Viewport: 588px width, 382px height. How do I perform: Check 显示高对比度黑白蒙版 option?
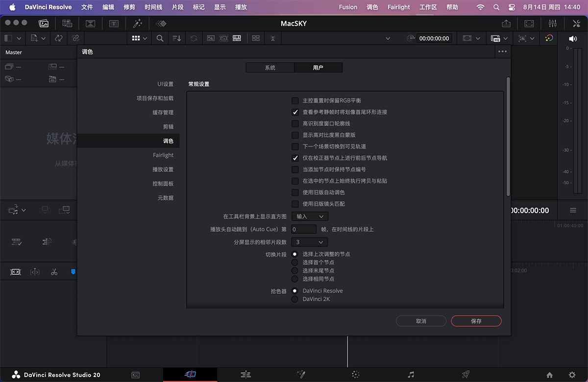[x=295, y=135]
